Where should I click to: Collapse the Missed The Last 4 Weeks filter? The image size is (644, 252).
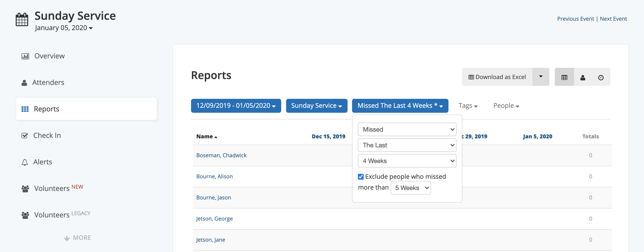coord(400,106)
